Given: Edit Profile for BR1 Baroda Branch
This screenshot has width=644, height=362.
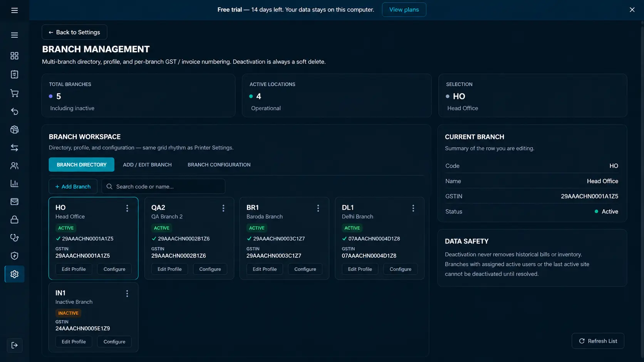Looking at the screenshot, I should point(265,269).
